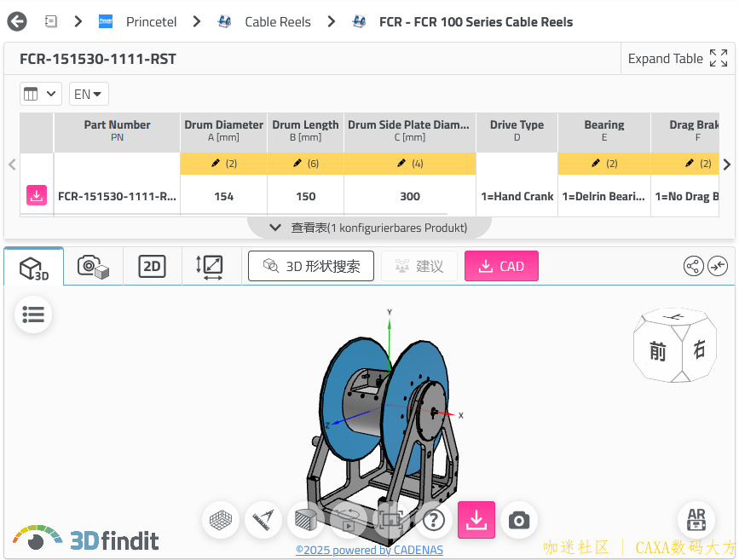Image resolution: width=739 pixels, height=560 pixels.
Task: Click the pink CAD download button
Action: point(501,266)
